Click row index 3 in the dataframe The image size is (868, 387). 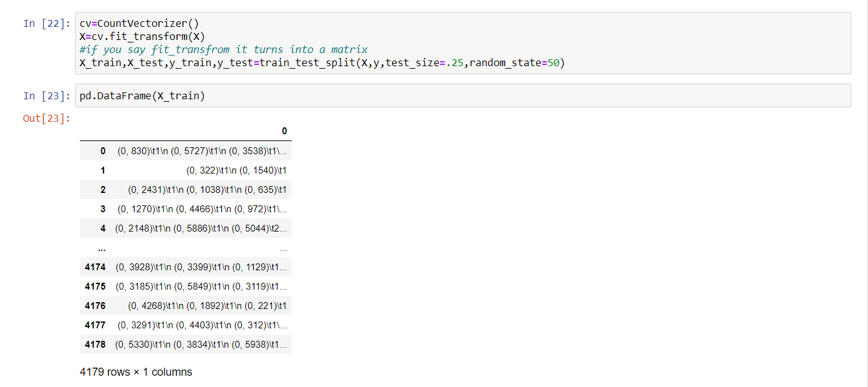pyautogui.click(x=103, y=208)
